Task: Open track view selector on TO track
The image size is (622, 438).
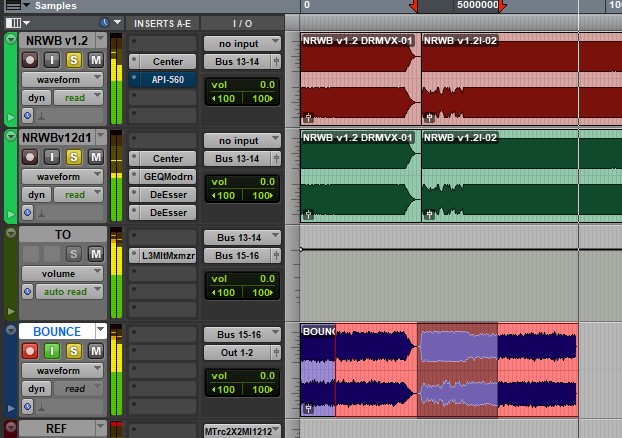Action: (63, 273)
